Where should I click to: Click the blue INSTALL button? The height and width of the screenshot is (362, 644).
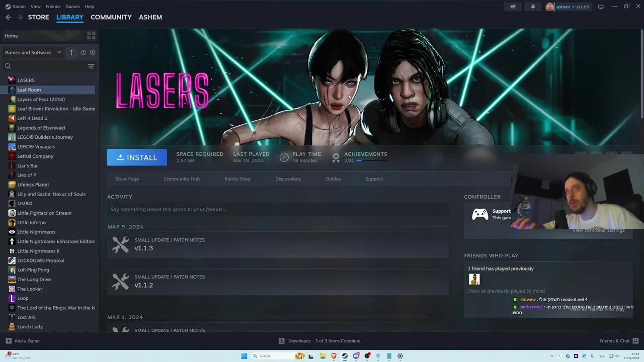(x=137, y=157)
